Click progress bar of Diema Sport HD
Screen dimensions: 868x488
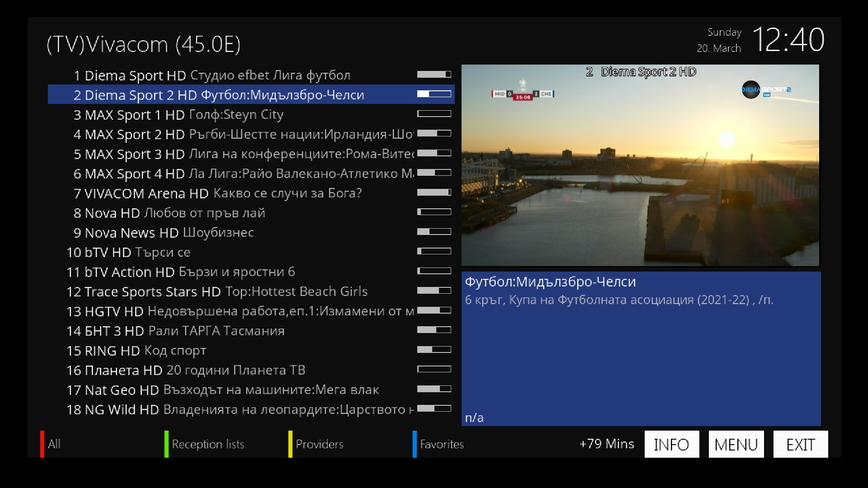[x=434, y=74]
